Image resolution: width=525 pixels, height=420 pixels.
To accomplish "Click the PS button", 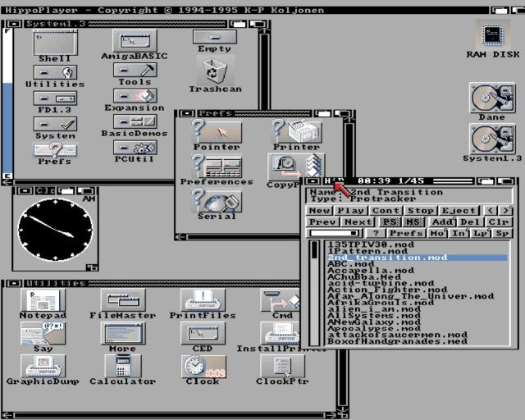I will [x=390, y=221].
